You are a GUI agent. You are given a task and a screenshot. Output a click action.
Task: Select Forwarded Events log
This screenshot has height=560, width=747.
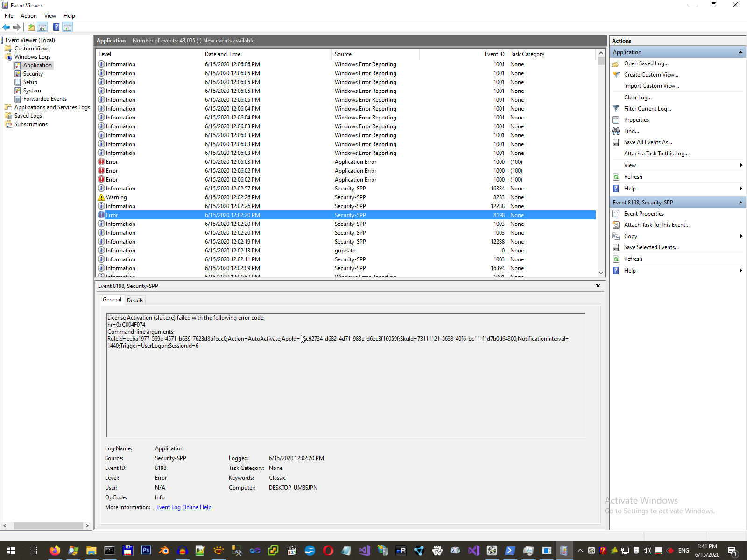pos(45,99)
